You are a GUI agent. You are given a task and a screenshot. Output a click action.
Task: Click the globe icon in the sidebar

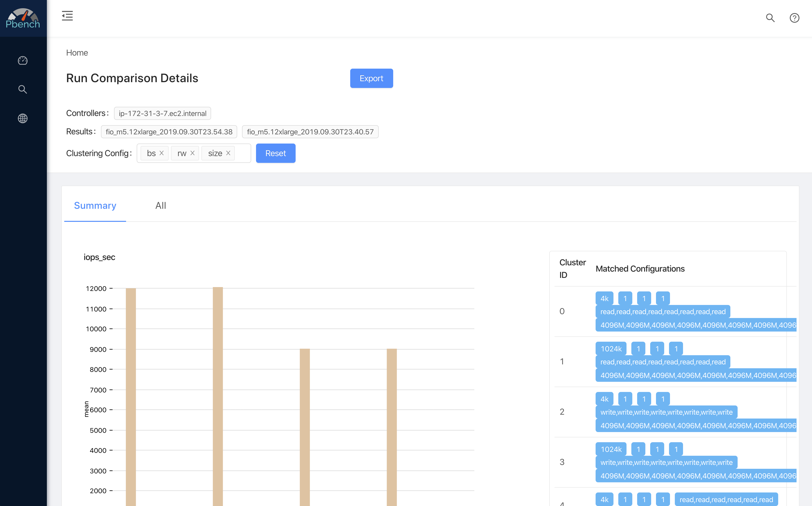[x=22, y=118]
